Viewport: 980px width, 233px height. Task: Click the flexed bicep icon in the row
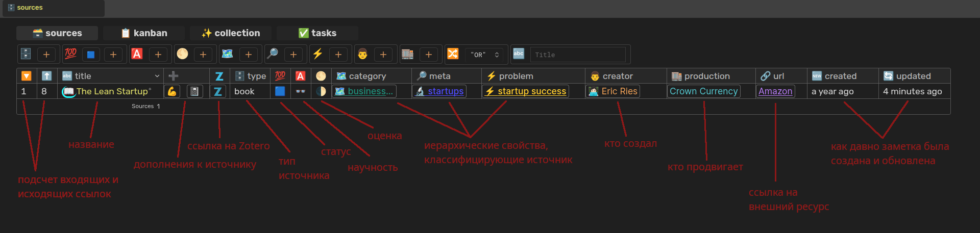(172, 91)
